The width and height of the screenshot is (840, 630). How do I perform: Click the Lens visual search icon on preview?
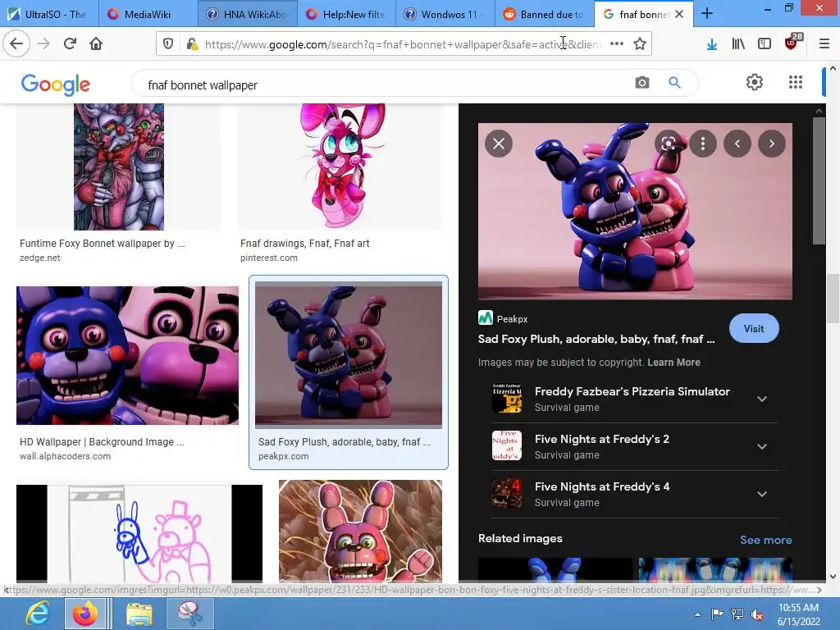click(x=668, y=144)
